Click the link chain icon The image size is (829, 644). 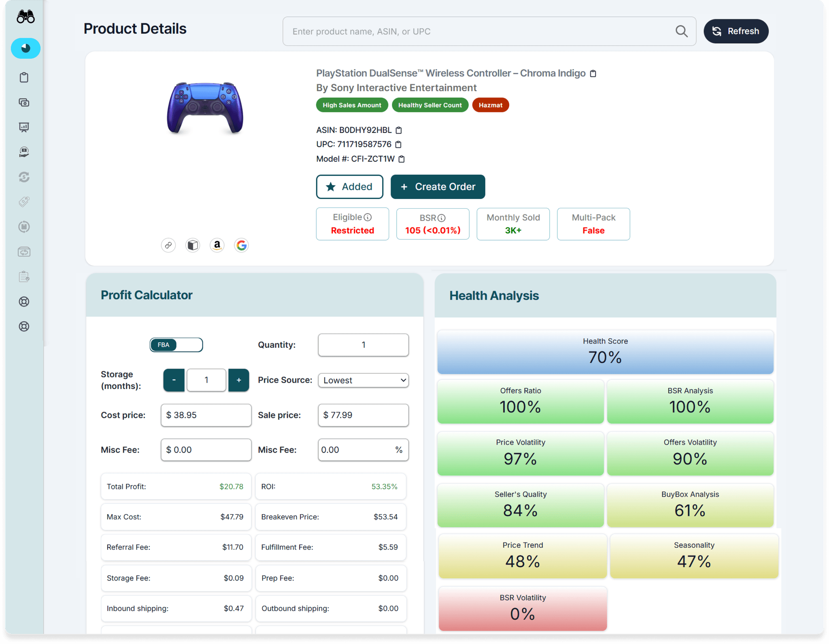[168, 245]
